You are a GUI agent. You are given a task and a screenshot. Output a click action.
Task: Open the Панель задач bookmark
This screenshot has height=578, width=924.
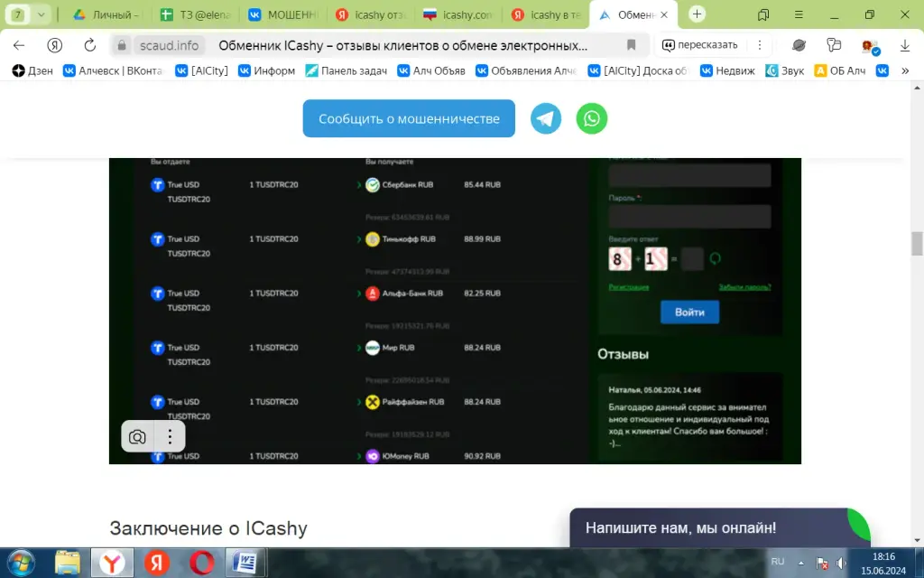346,70
